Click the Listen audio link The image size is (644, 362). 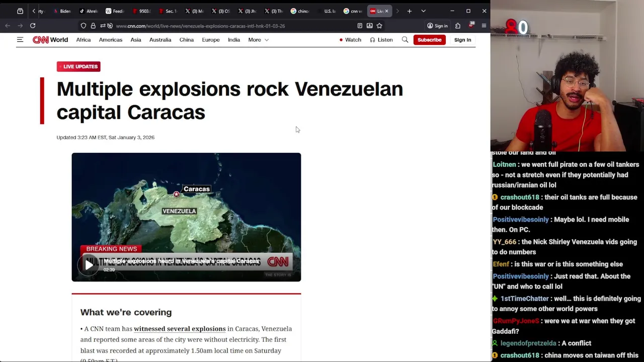point(381,40)
